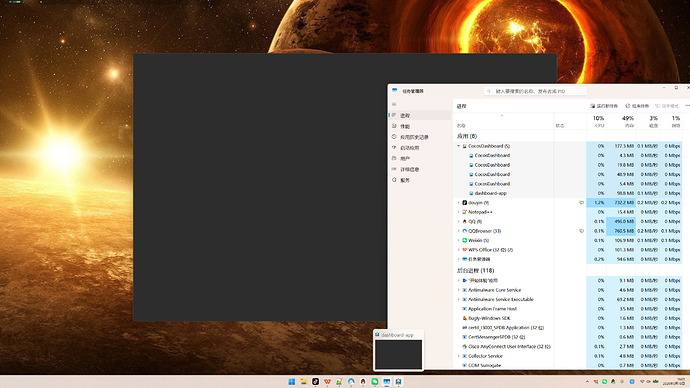Click the Task Manager title bar app icon
This screenshot has width=690, height=388.
tap(394, 91)
